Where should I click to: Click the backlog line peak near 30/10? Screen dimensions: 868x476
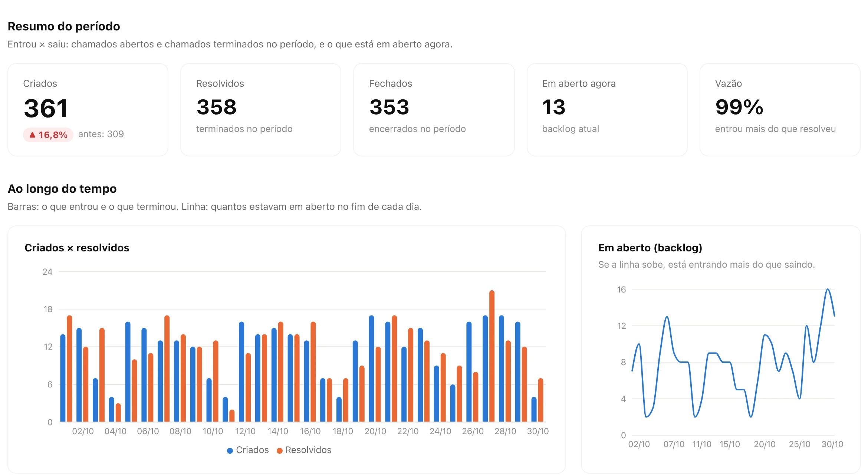[828, 290]
